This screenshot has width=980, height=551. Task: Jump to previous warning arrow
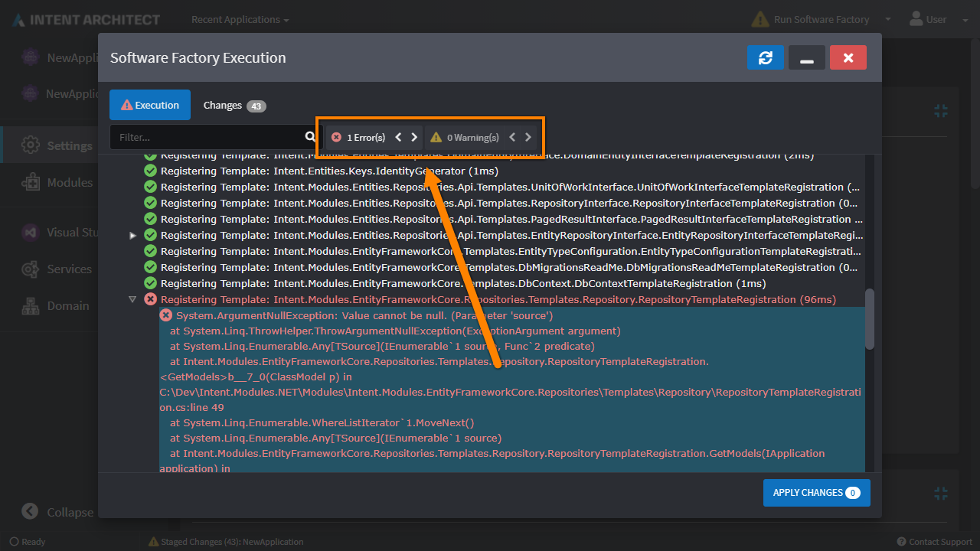512,138
